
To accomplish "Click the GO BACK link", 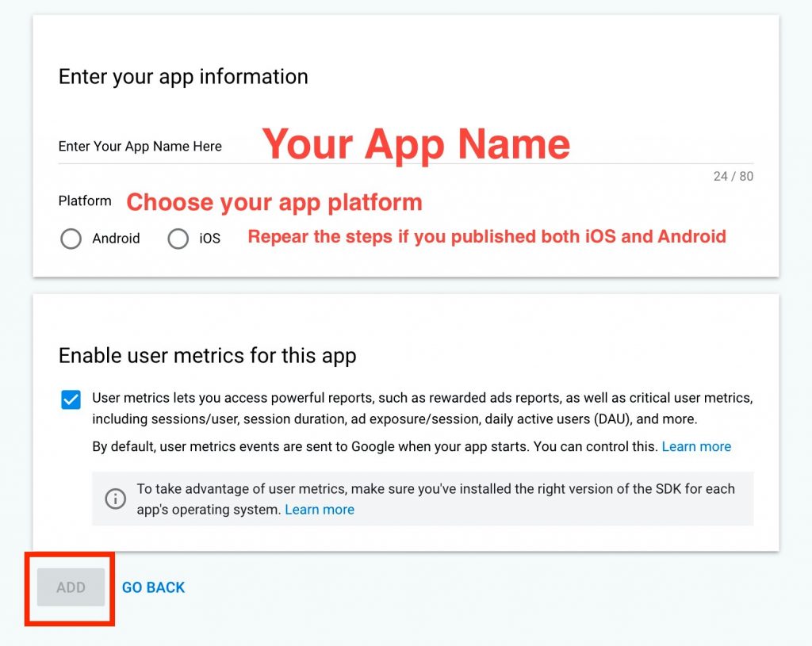I will pos(153,587).
